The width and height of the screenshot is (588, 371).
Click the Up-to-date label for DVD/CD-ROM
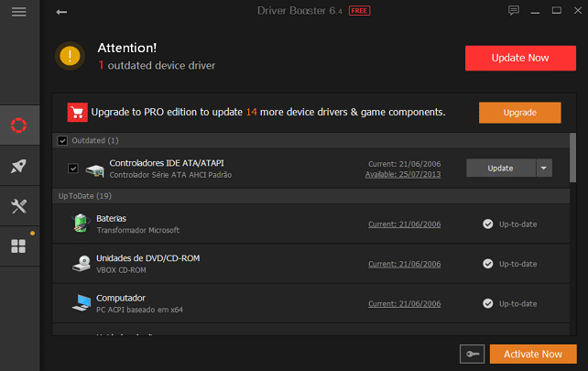point(517,264)
